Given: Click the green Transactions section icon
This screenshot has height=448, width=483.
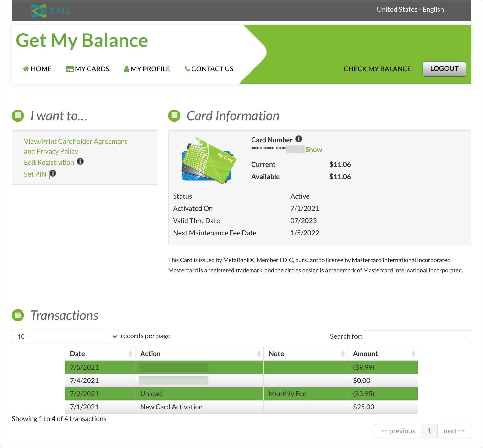Looking at the screenshot, I should point(18,315).
